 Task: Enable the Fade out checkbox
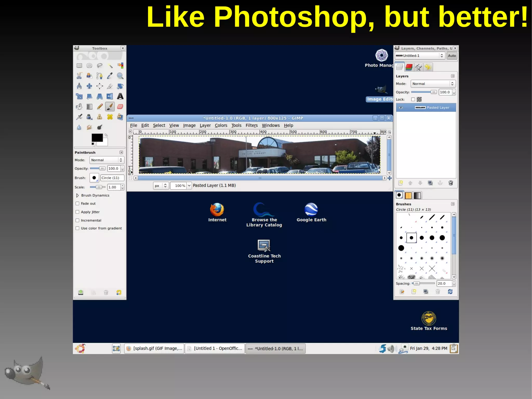[77, 204]
